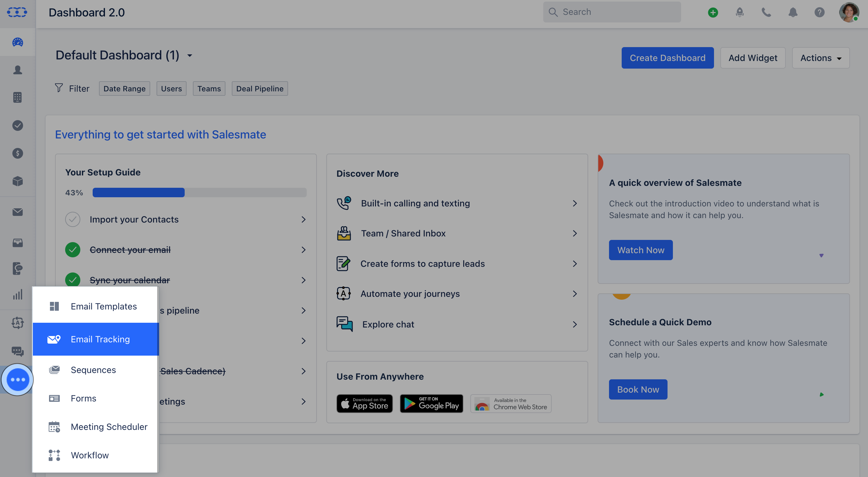Open Activities checkmark icon in sidebar

coord(17,125)
